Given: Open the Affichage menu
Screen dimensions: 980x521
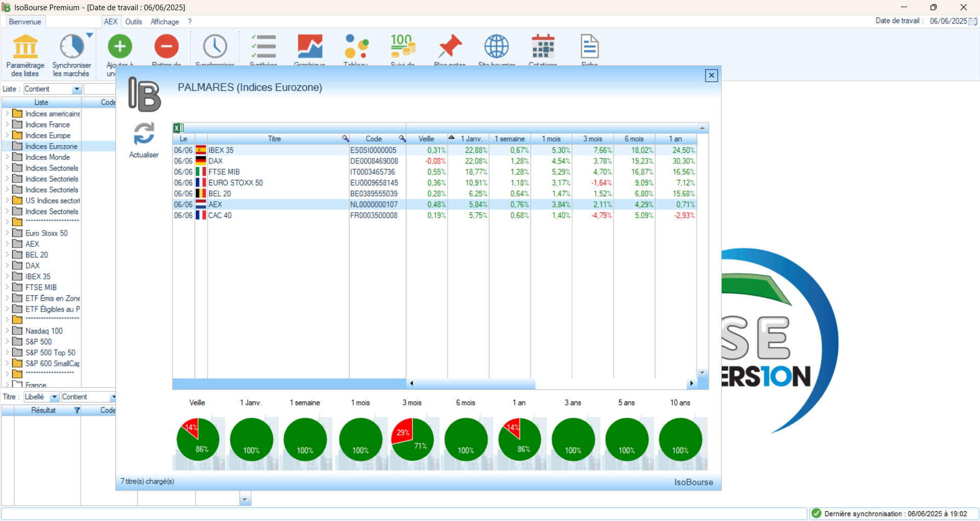Looking at the screenshot, I should [x=164, y=22].
